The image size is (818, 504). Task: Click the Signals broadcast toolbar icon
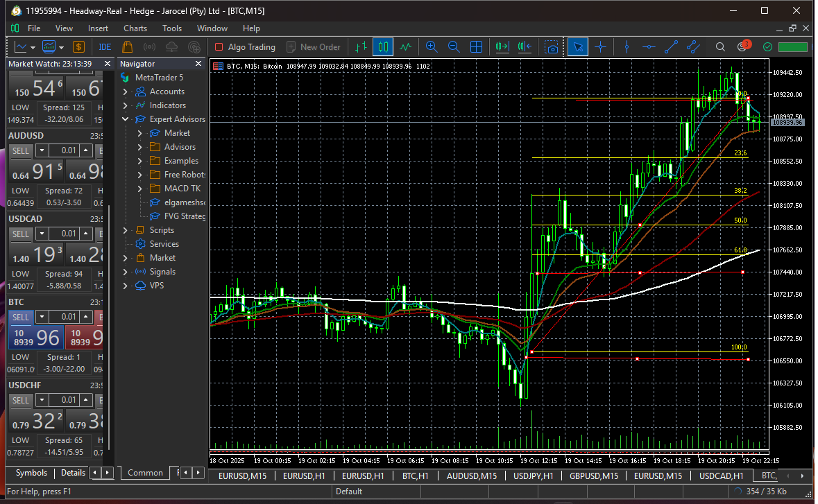[x=149, y=47]
